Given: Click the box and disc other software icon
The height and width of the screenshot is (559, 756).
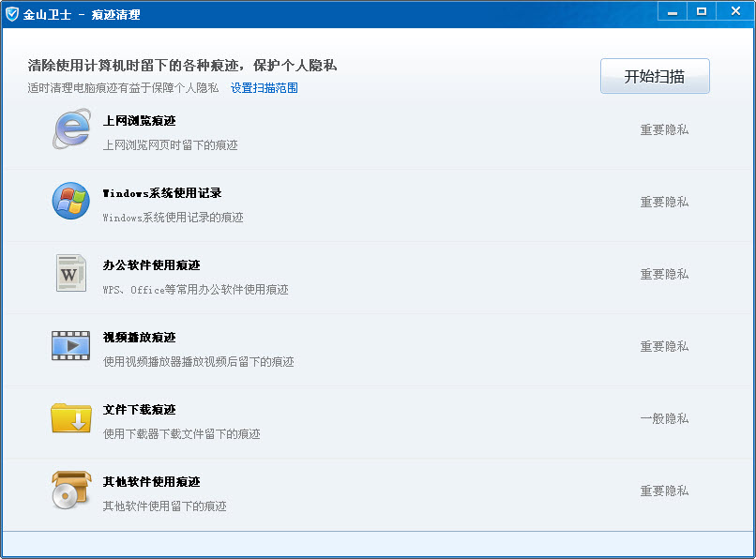Looking at the screenshot, I should [71, 490].
